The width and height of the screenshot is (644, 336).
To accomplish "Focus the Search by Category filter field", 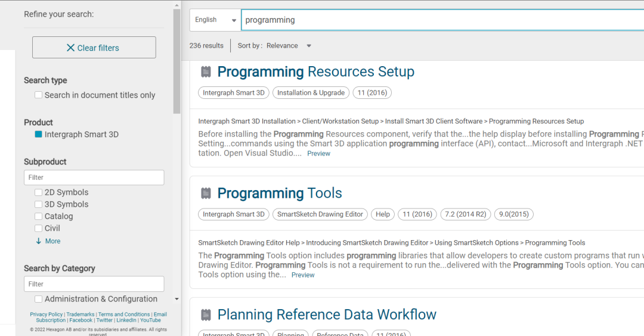I will coord(94,284).
